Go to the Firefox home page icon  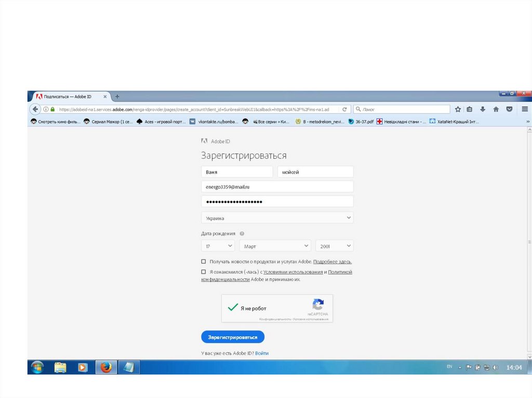(496, 109)
